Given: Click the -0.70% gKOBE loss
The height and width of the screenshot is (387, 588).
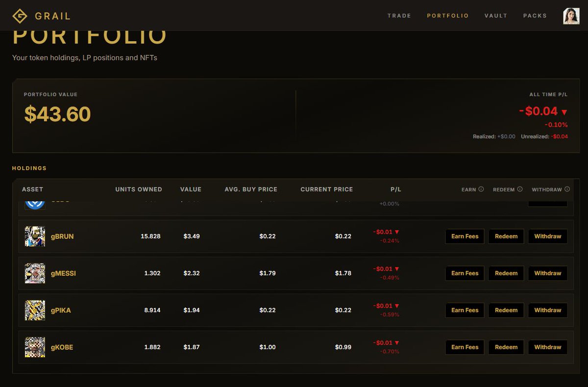Looking at the screenshot, I should click(390, 352).
